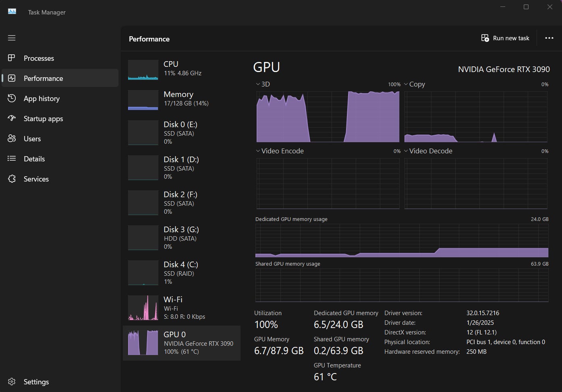Click the Run new task icon

pyautogui.click(x=485, y=38)
